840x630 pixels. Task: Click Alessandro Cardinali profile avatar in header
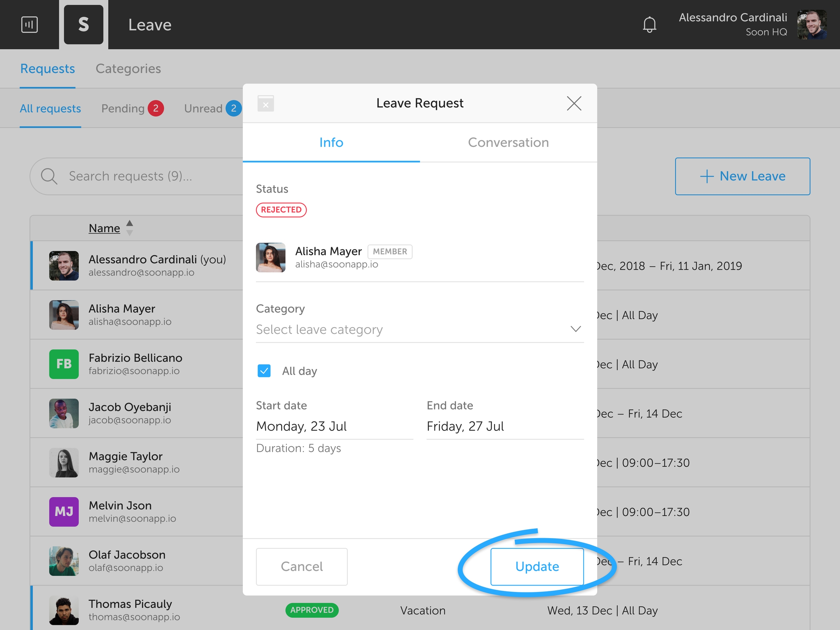pos(812,25)
